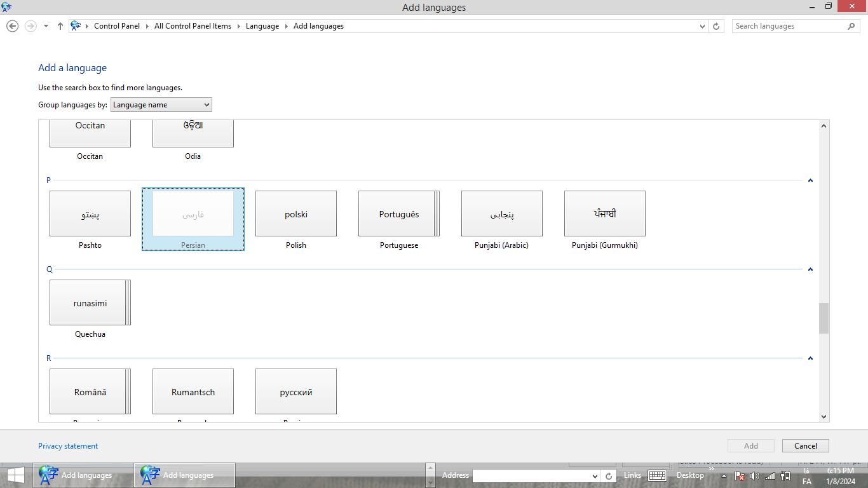Select the Punjabi (Gurmukhi) language tile
The image size is (868, 488).
click(605, 219)
